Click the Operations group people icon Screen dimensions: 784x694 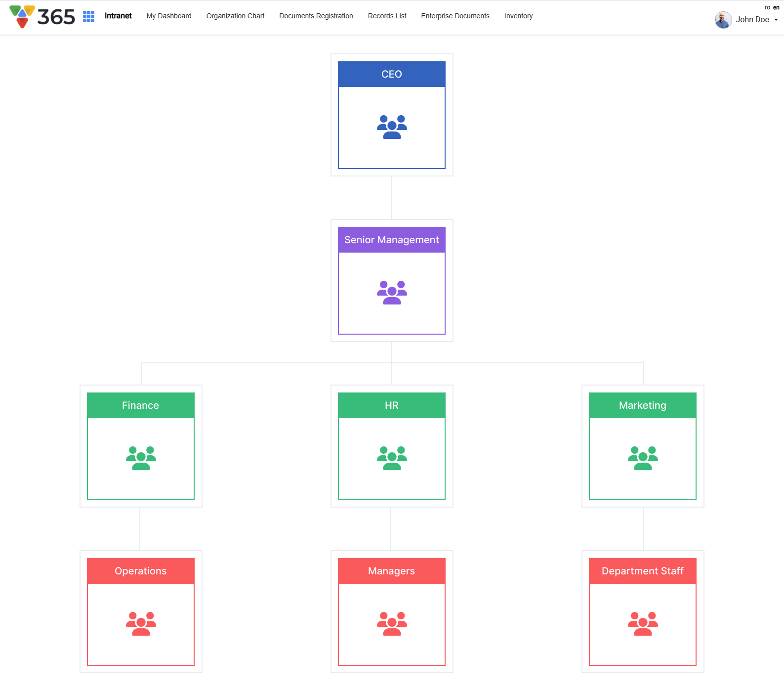(141, 624)
